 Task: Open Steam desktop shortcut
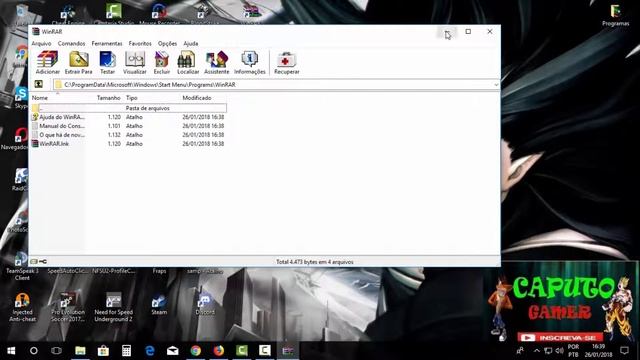pos(159,305)
